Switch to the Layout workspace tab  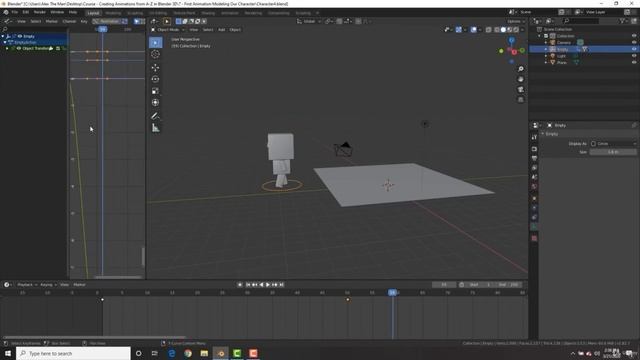[93, 13]
